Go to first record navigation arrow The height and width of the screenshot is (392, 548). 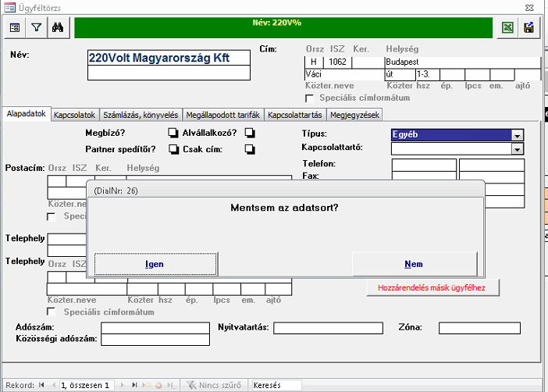[41, 385]
